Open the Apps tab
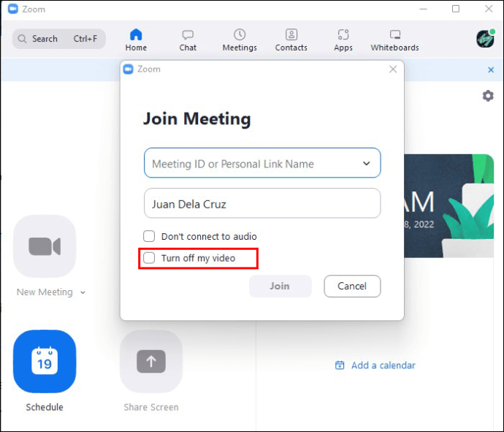This screenshot has width=504, height=432. coord(343,40)
